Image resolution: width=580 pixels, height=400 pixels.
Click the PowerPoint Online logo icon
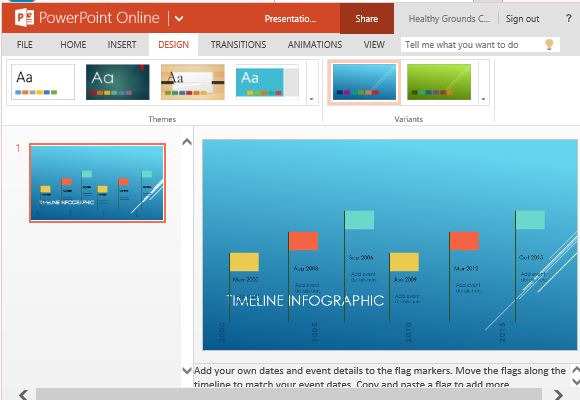pyautogui.click(x=24, y=18)
